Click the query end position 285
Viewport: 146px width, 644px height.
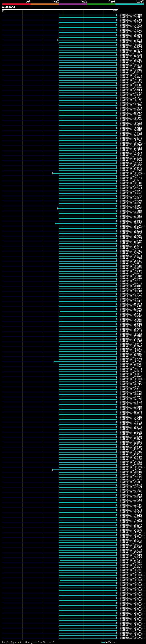tap(115, 11)
